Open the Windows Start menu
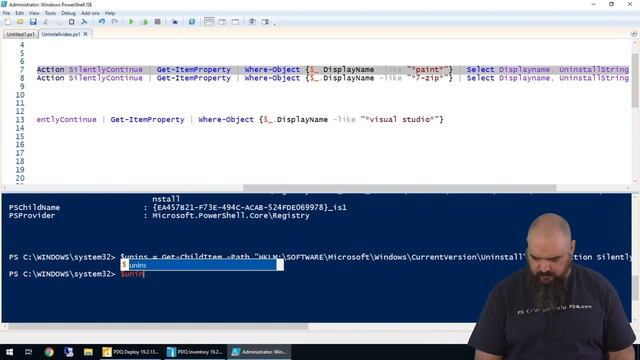640x360 pixels. coord(9,352)
